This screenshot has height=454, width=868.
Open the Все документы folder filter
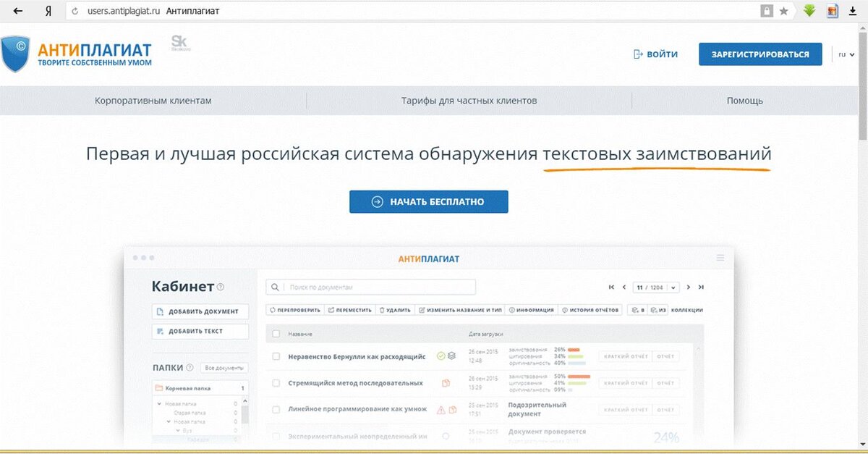click(224, 368)
